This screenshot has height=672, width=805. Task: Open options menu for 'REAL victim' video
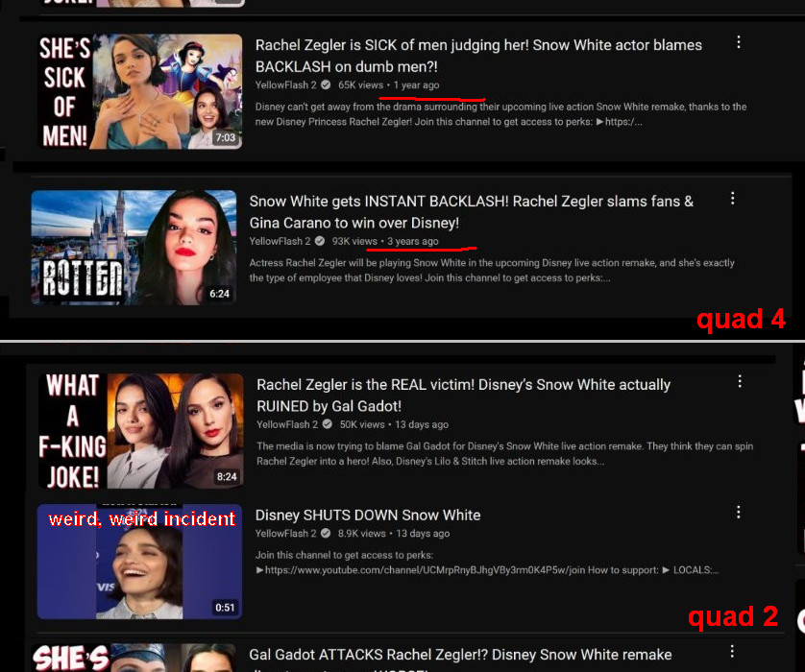click(740, 381)
